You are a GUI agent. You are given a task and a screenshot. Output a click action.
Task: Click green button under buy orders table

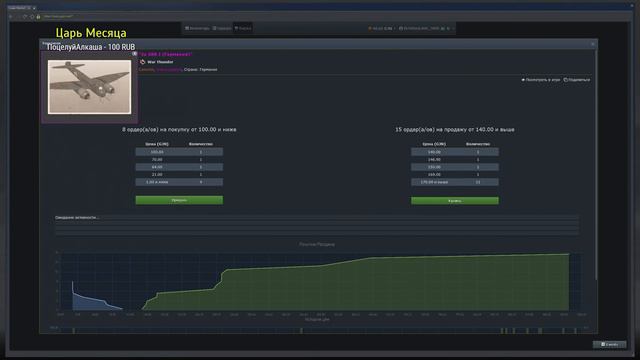pyautogui.click(x=179, y=200)
